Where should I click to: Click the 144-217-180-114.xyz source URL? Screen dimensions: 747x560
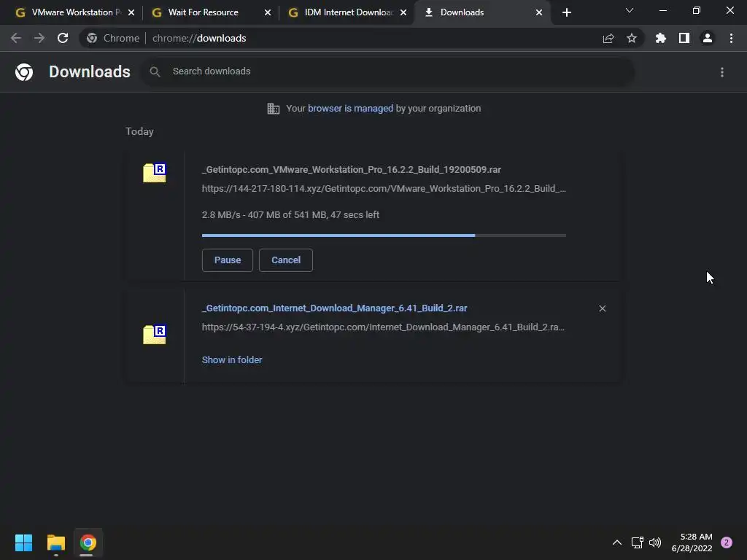coord(384,189)
